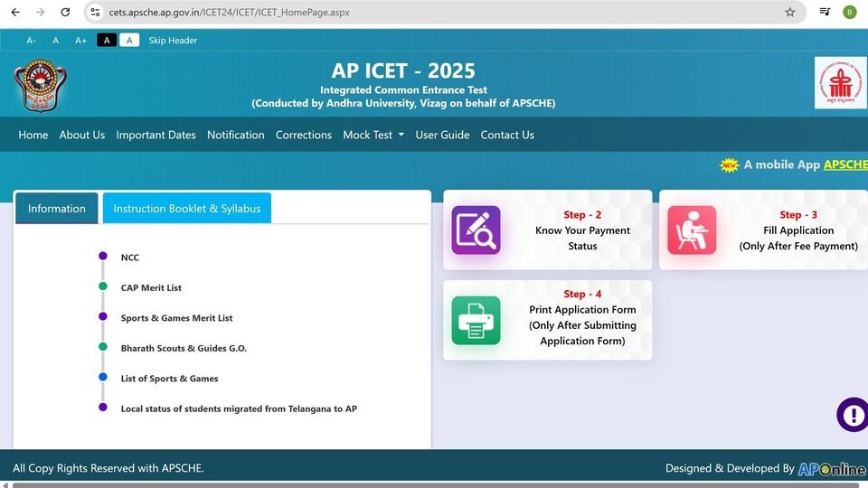
Task: Click the pink Fill Application person icon
Action: (x=692, y=230)
